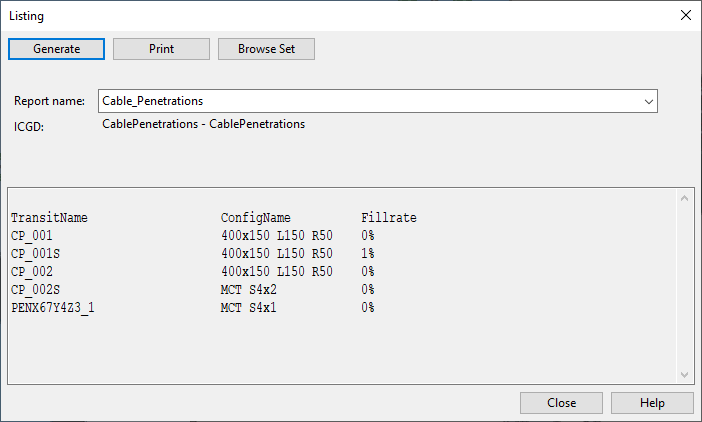Image resolution: width=702 pixels, height=422 pixels.
Task: Close the Listing dialog with Close button
Action: [561, 403]
